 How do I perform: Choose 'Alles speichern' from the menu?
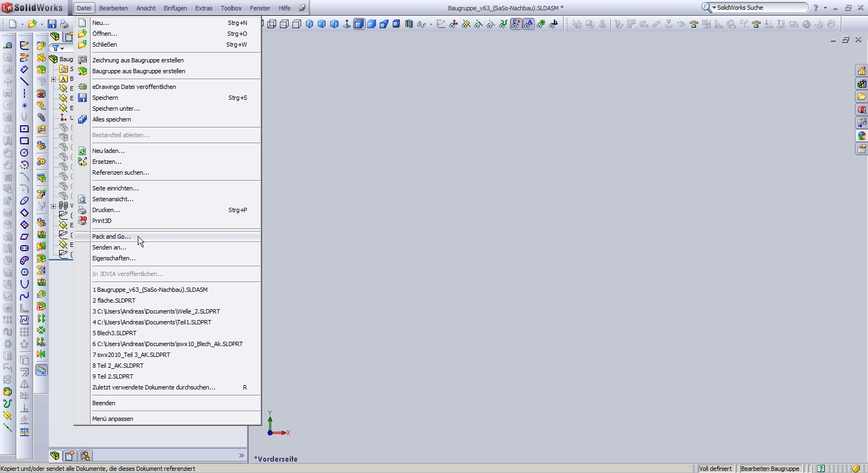[167, 119]
